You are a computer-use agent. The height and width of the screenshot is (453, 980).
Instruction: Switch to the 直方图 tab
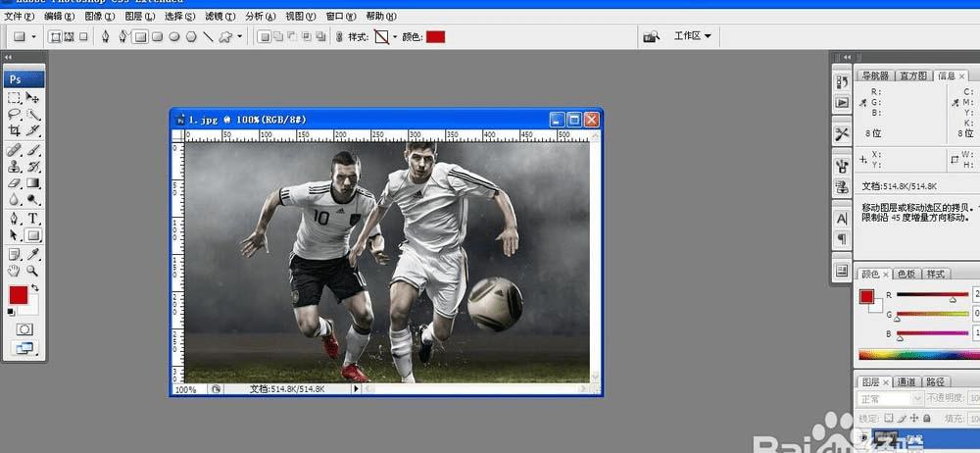913,75
